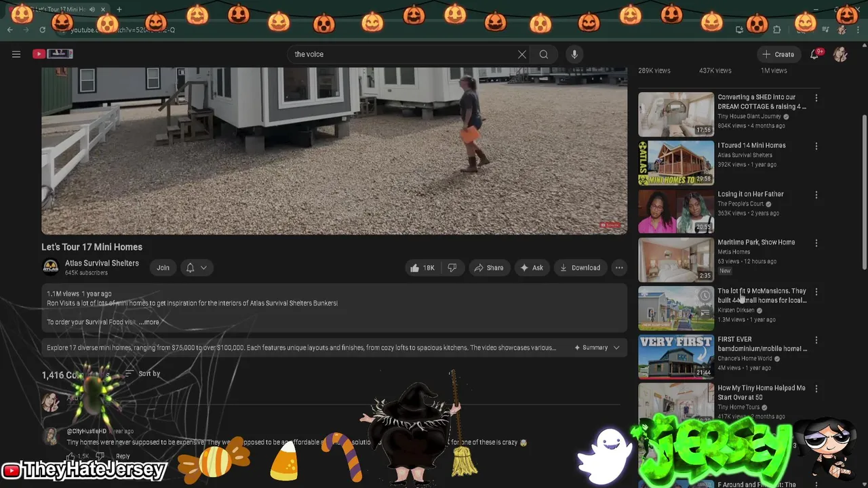Open a new browser tab with plus

119,9
